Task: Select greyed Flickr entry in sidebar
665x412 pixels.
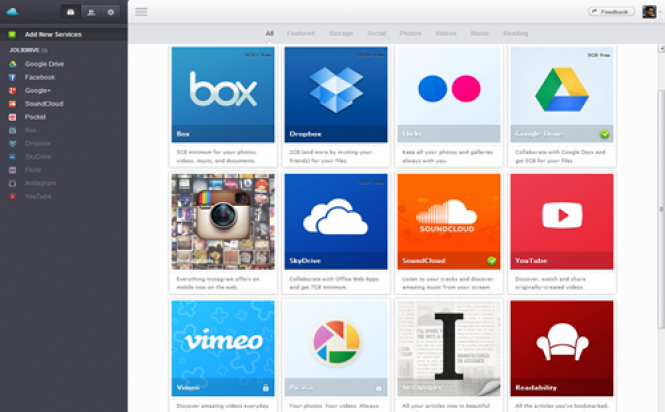Action: point(33,170)
